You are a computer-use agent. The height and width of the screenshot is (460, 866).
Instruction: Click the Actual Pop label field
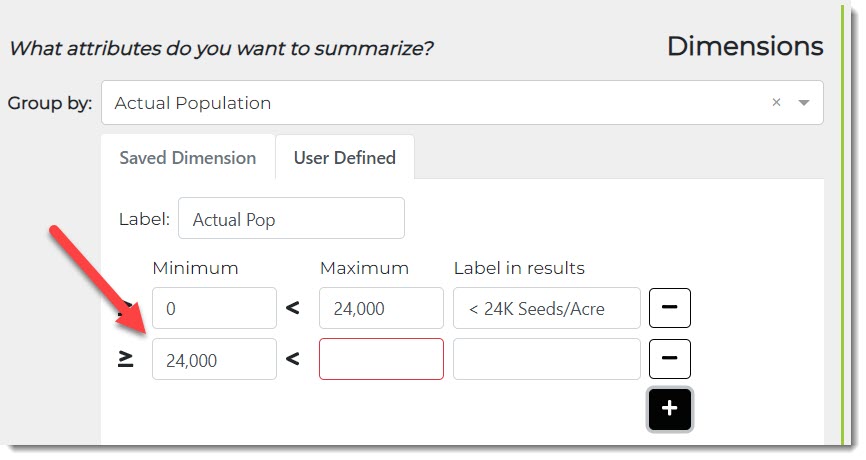click(x=290, y=219)
